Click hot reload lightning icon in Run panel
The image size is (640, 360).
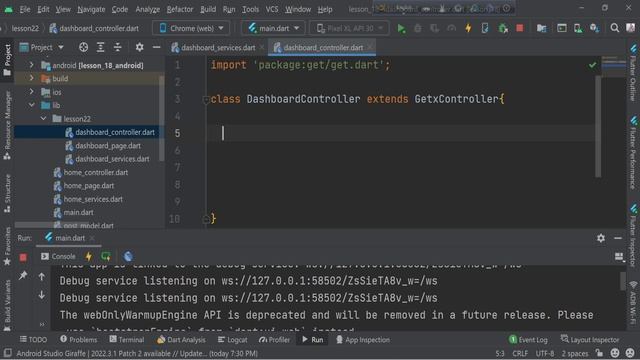coord(89,256)
